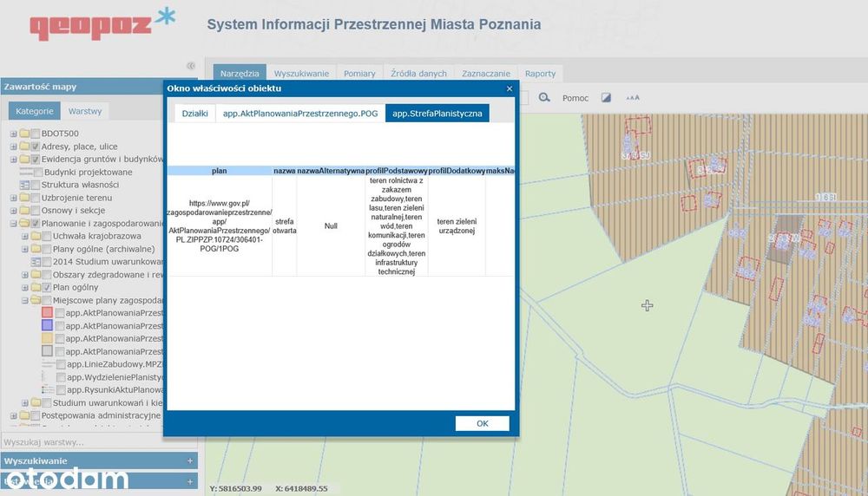Click the profilPodstawowy column header
The width and height of the screenshot is (868, 496).
pos(397,171)
